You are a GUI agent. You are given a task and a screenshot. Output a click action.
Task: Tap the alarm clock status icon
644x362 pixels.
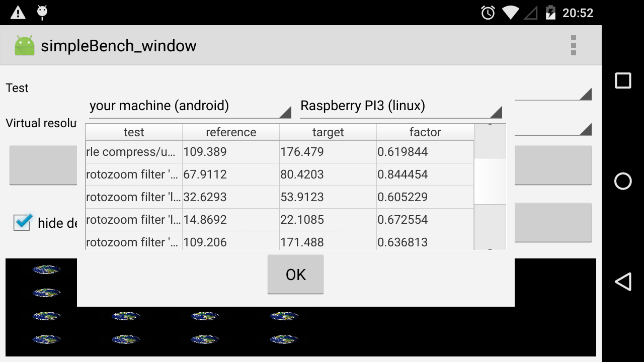click(488, 13)
